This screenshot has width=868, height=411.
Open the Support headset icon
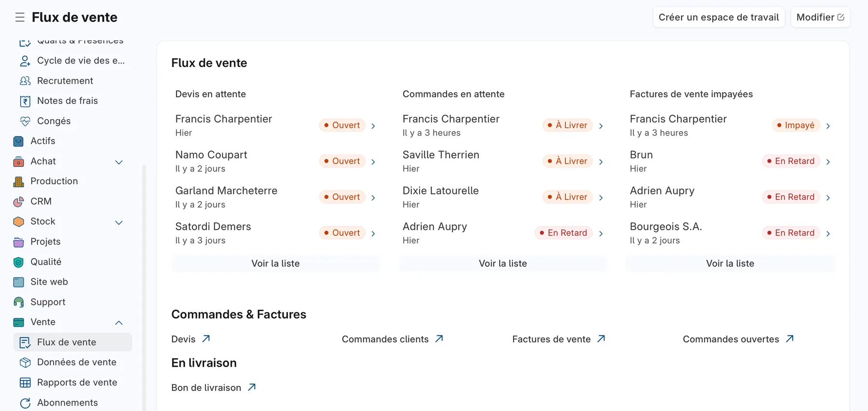click(x=18, y=302)
